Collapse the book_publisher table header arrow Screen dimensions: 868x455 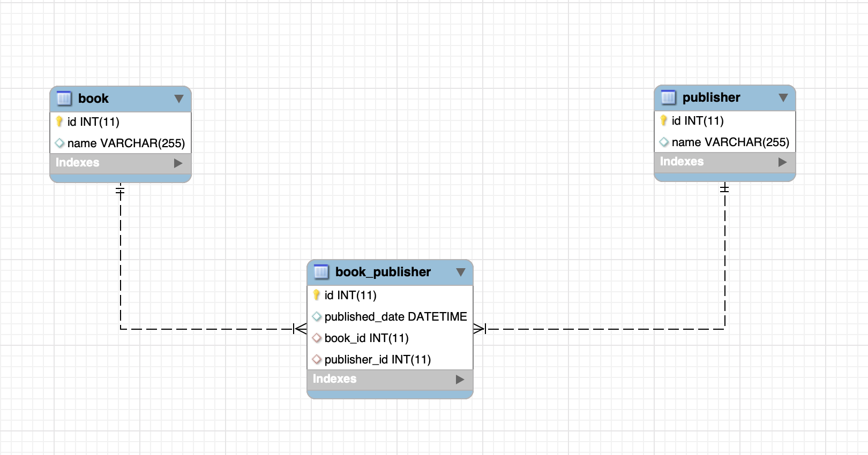click(461, 272)
